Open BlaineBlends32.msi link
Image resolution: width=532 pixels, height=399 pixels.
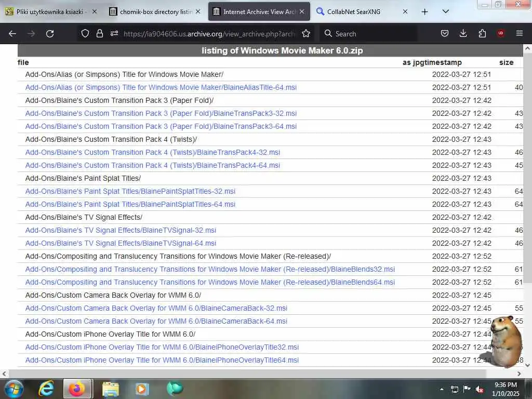click(x=210, y=270)
